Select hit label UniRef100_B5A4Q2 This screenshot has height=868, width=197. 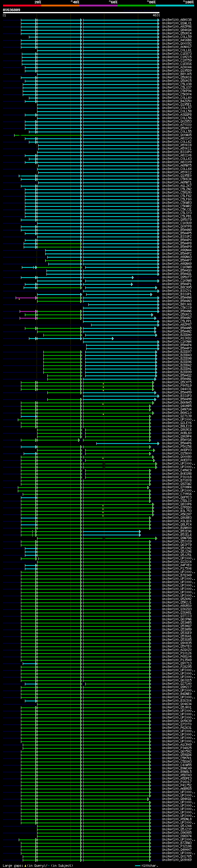click(177, 375)
